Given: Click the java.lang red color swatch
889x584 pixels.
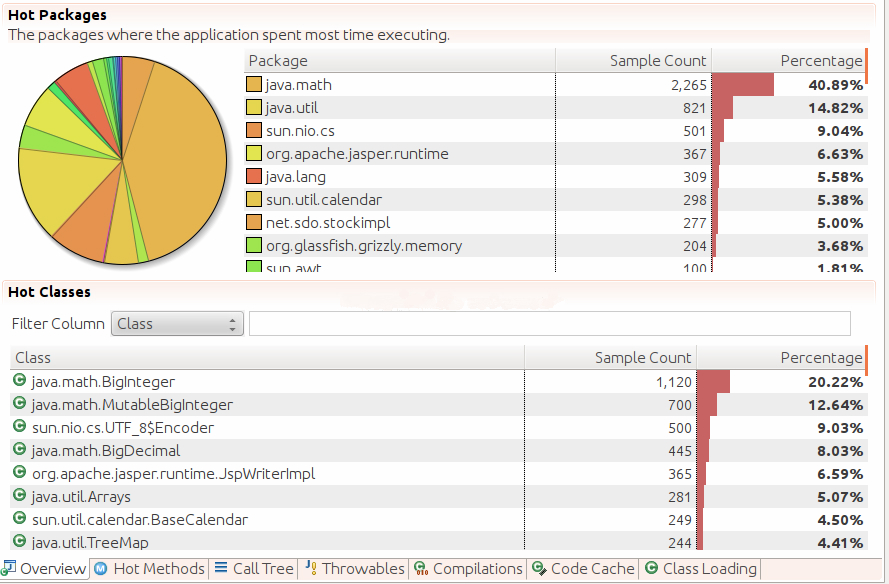Looking at the screenshot, I should [x=254, y=176].
